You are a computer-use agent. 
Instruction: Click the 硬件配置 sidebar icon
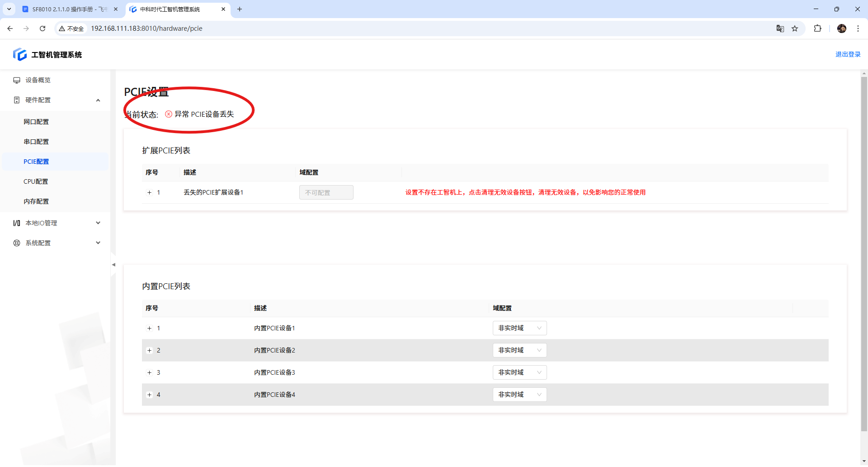pyautogui.click(x=17, y=100)
